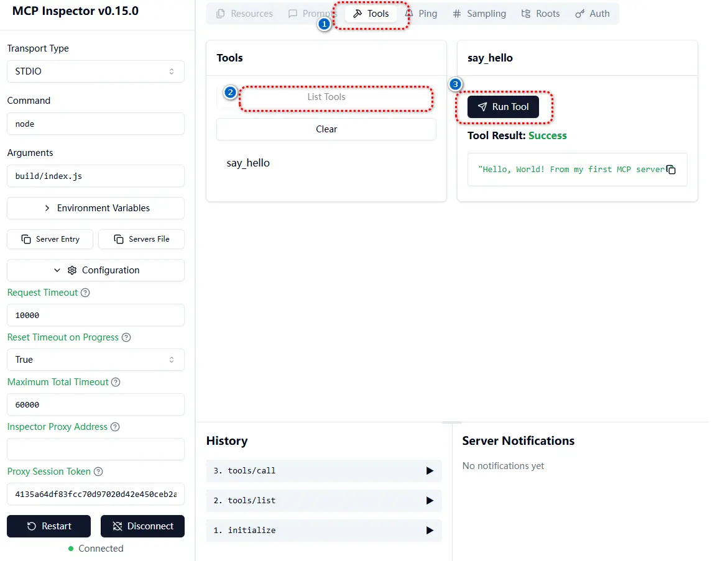This screenshot has height=561, width=728.
Task: Open the Sampling tab
Action: pyautogui.click(x=479, y=14)
